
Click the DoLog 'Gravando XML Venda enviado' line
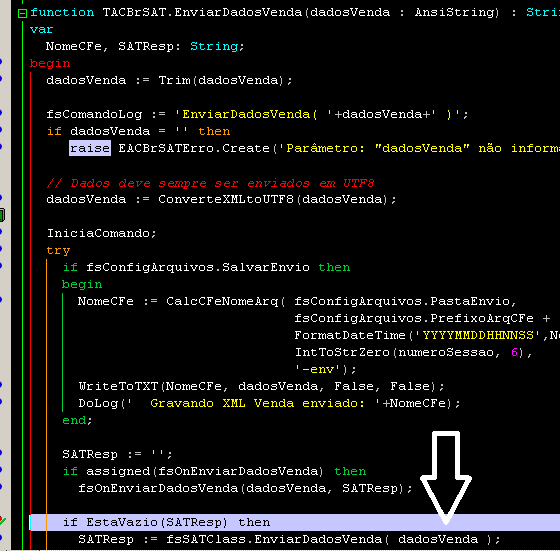269,404
